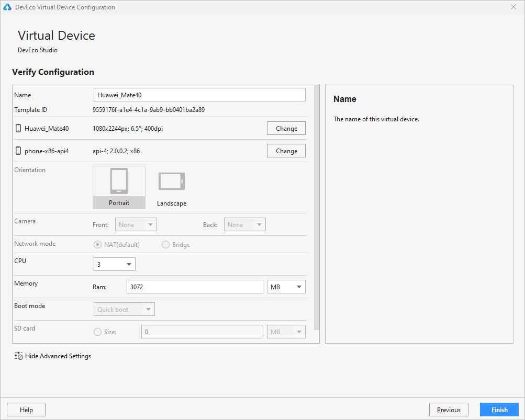Select the Portrait orientation icon
The image size is (525, 420).
click(119, 181)
